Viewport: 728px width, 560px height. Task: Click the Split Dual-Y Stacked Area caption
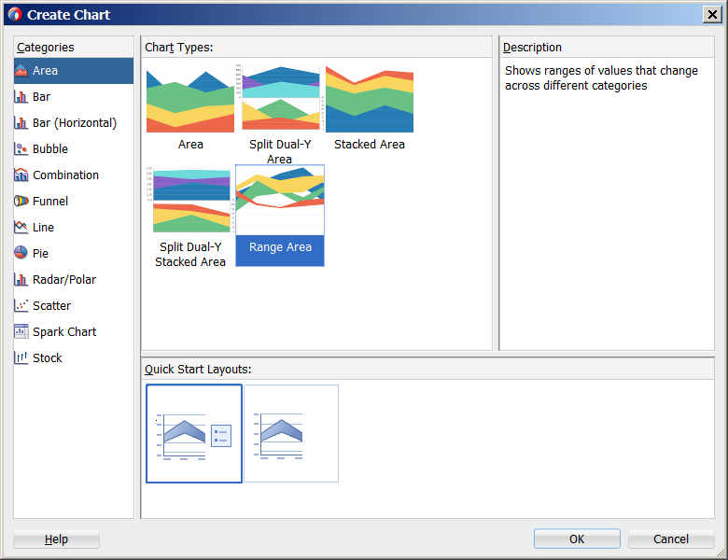click(x=190, y=255)
